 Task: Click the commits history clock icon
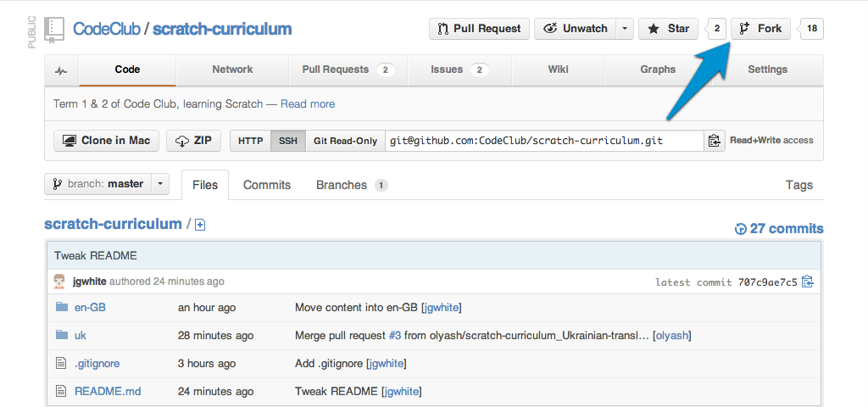(x=740, y=229)
